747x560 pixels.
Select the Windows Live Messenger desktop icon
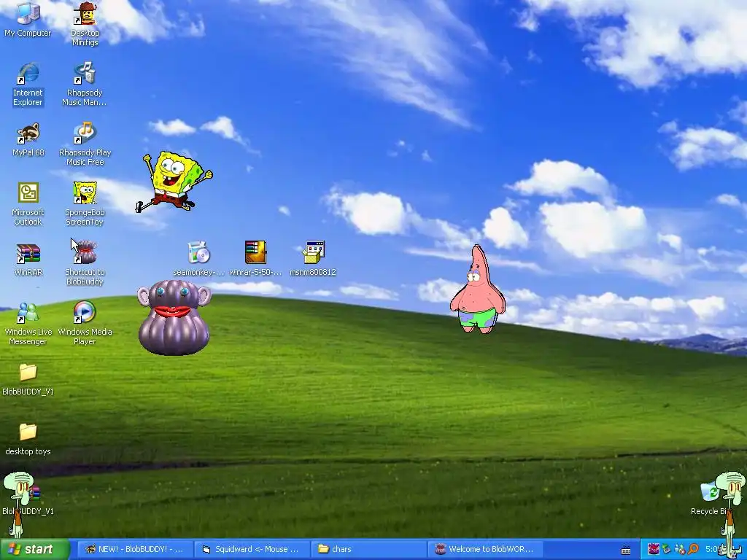[28, 324]
